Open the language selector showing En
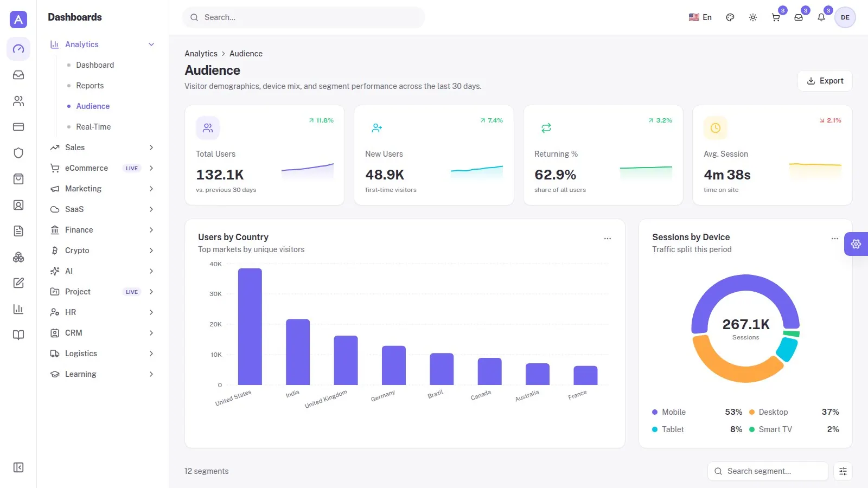Screen dimensions: 868x488 pos(700,17)
